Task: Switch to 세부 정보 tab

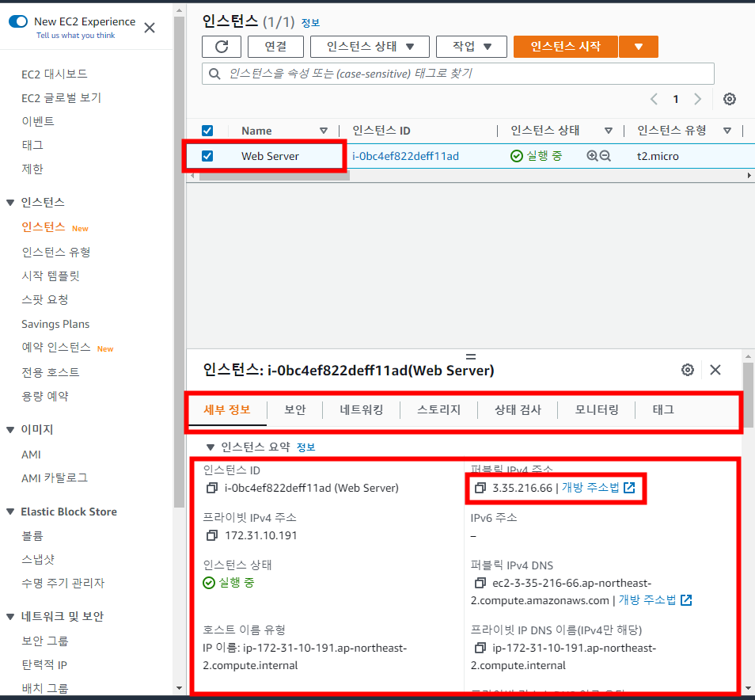Action: tap(227, 410)
